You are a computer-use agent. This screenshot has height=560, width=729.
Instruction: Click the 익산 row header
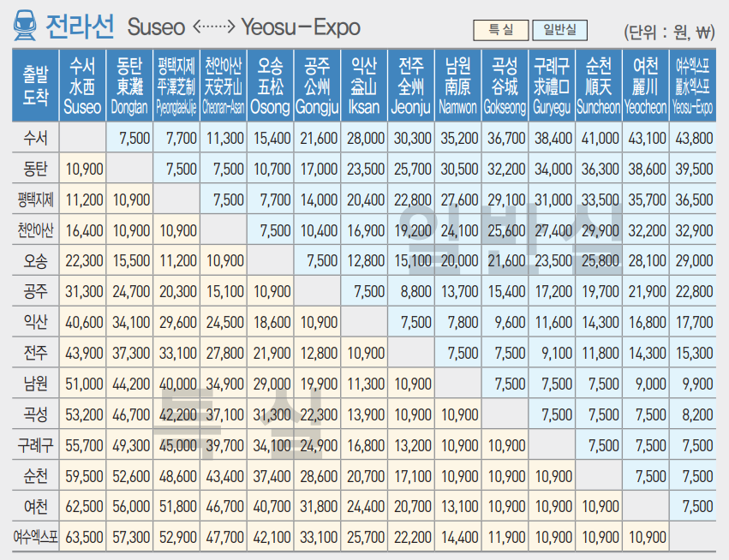click(x=35, y=323)
